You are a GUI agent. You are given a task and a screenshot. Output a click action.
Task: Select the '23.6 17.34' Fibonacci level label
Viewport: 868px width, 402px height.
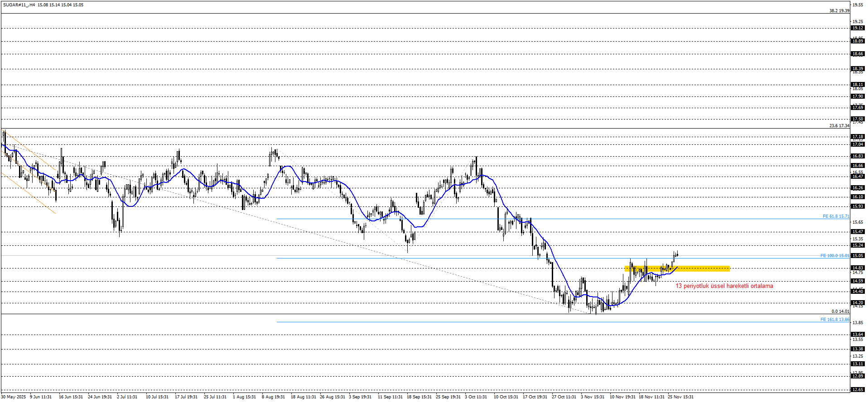pyautogui.click(x=839, y=126)
